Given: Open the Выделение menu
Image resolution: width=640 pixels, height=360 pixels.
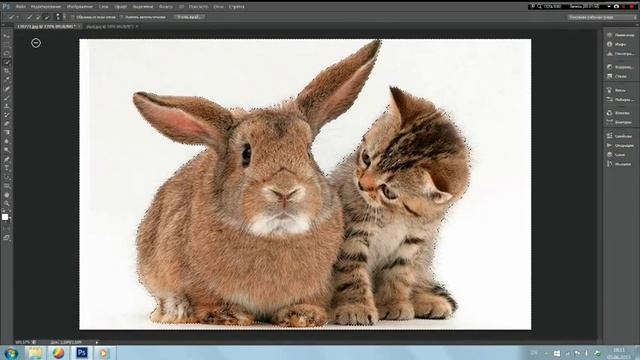Looking at the screenshot, I should coord(142,7).
